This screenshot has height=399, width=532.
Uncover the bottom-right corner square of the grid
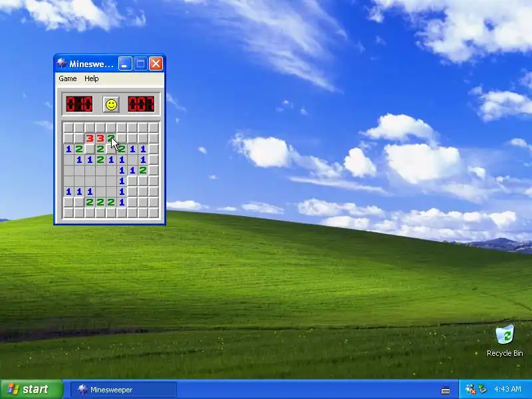(x=154, y=213)
